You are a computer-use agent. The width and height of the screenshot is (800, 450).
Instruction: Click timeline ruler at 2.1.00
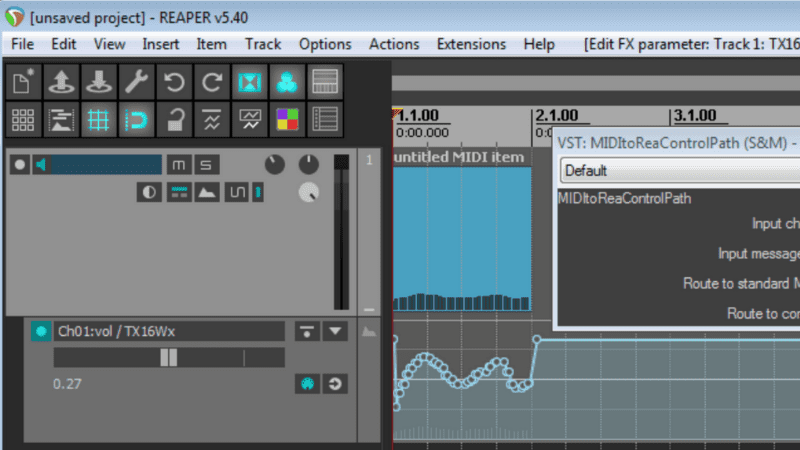coord(557,116)
